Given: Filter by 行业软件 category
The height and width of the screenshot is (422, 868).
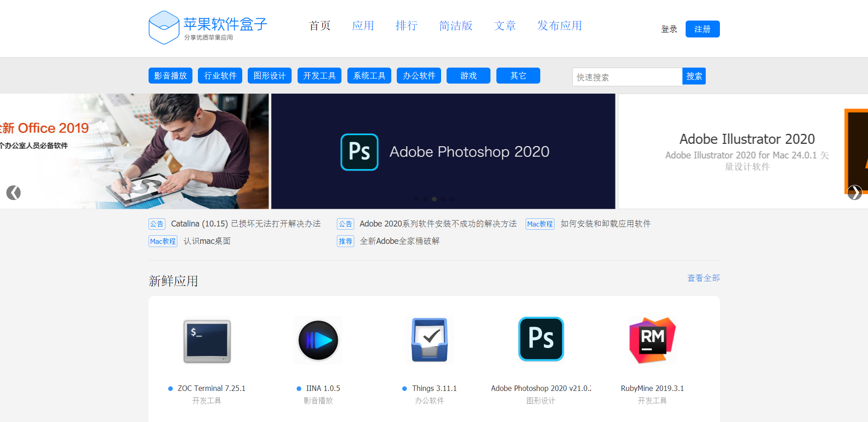Looking at the screenshot, I should [220, 76].
